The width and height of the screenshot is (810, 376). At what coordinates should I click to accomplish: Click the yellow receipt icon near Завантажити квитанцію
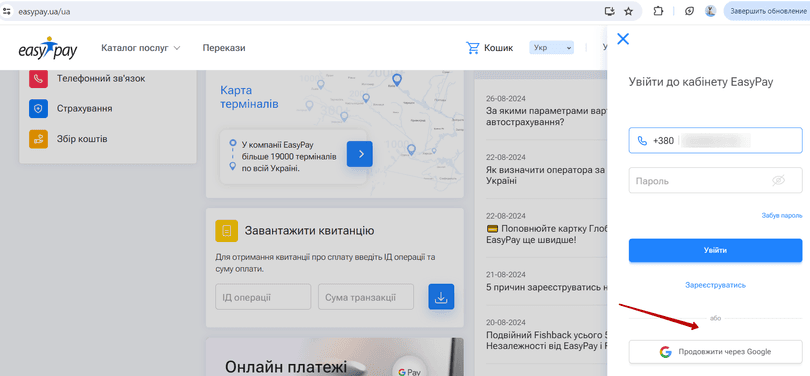226,231
